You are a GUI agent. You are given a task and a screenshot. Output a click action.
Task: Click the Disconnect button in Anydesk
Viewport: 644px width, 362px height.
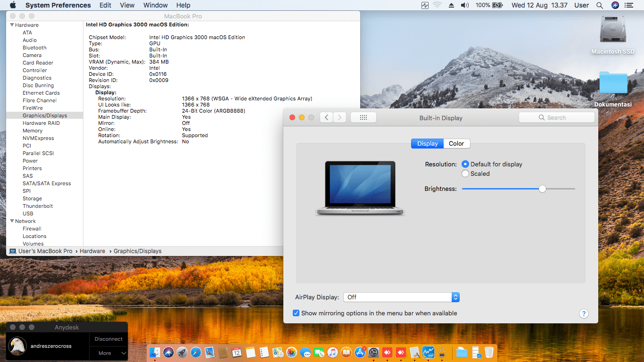pyautogui.click(x=108, y=339)
